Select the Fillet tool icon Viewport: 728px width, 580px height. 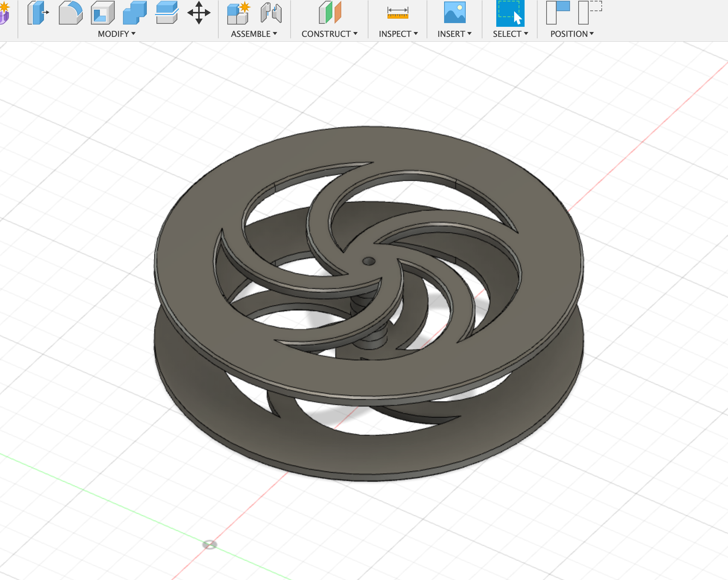70,13
